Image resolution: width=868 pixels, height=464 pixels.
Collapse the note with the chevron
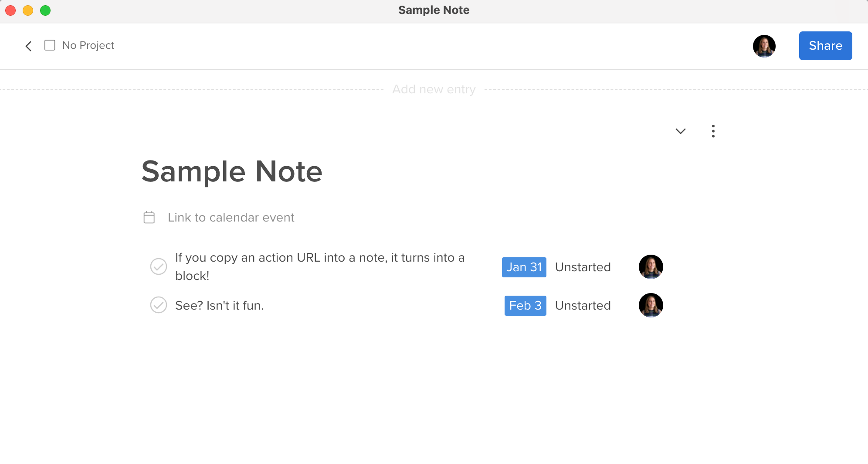click(681, 131)
